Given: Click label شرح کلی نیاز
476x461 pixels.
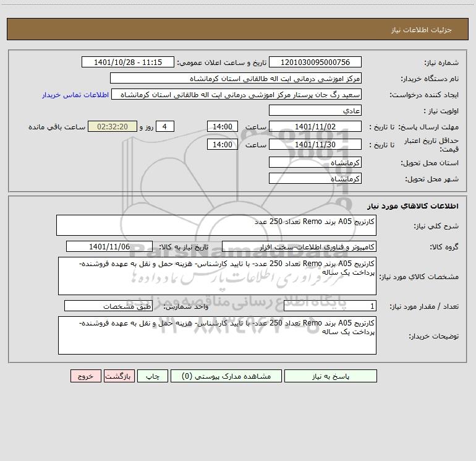Looking at the screenshot, I should click(x=436, y=226).
